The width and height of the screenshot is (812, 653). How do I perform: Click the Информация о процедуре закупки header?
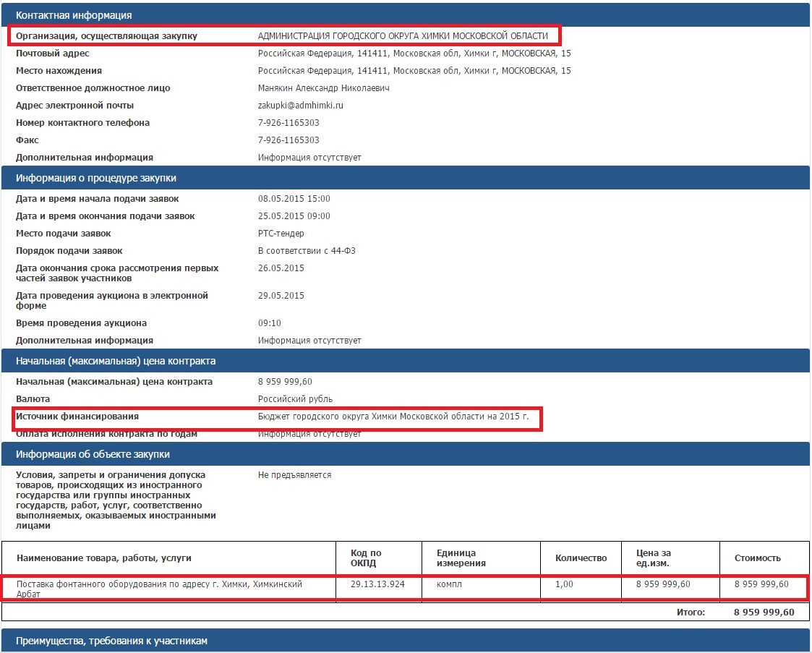click(x=405, y=178)
